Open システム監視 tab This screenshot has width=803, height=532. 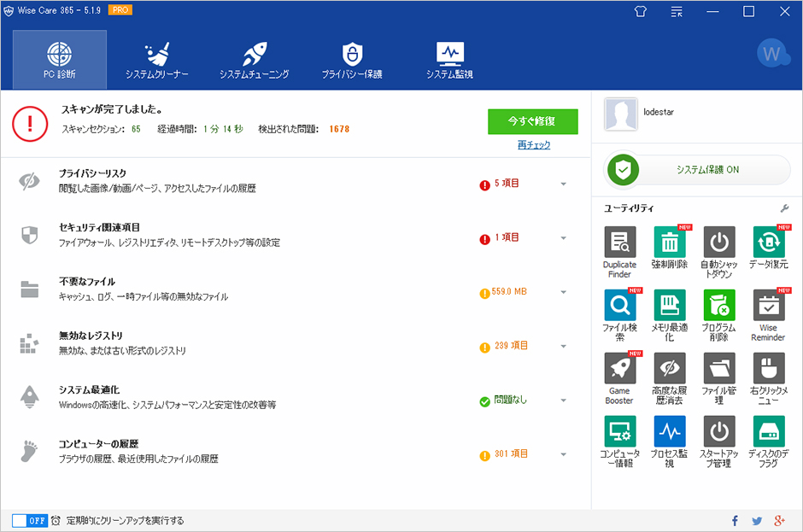(x=449, y=60)
